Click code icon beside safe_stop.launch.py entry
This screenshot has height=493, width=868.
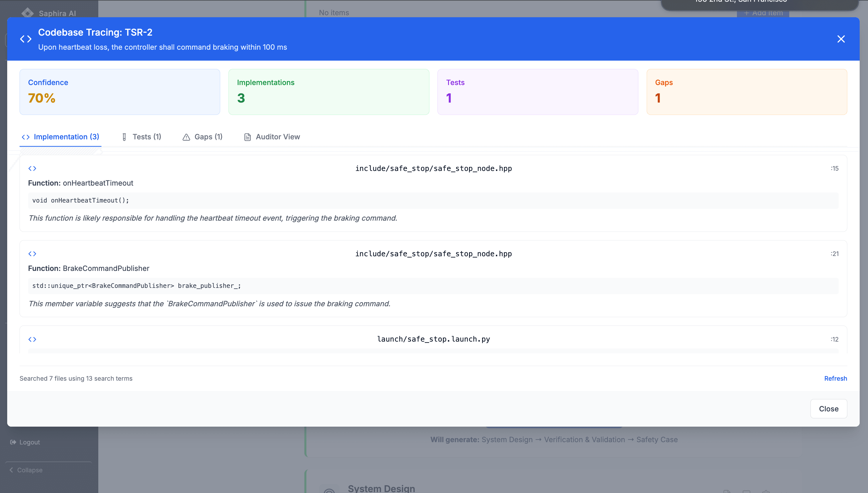click(x=32, y=339)
